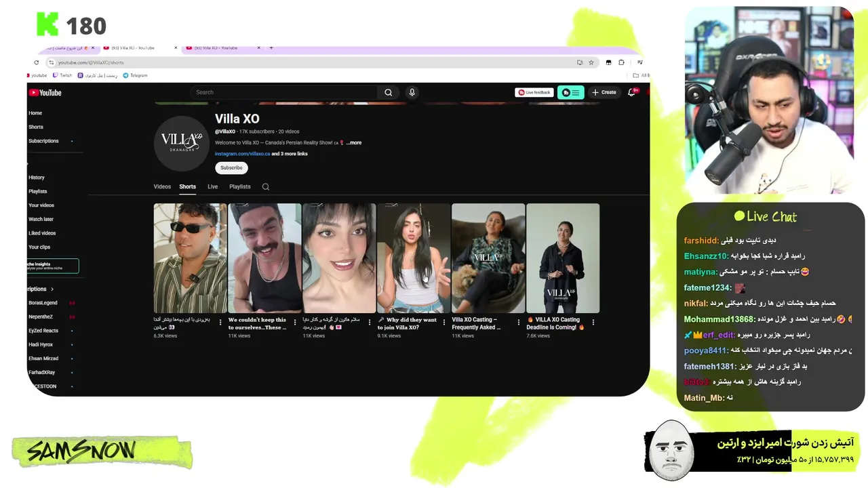
Task: Click the Telegram bookmark in bookmarks bar
Action: 135,75
